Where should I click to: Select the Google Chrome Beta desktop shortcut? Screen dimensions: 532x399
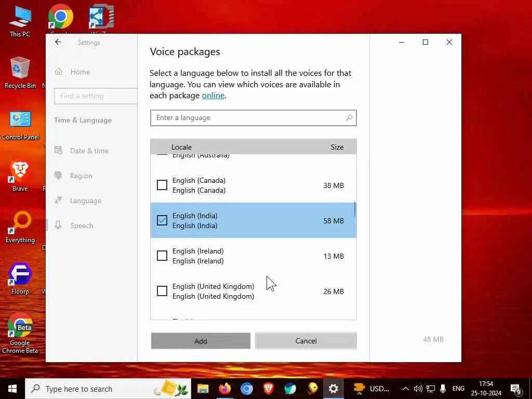click(x=20, y=334)
